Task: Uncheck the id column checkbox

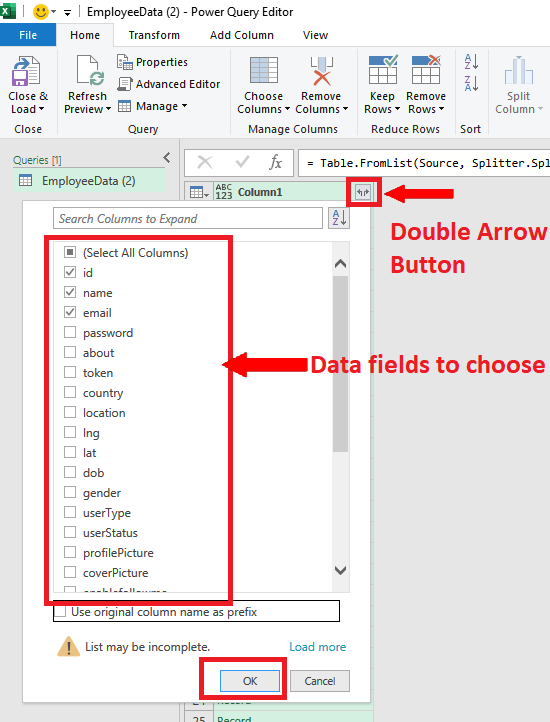Action: (x=70, y=272)
